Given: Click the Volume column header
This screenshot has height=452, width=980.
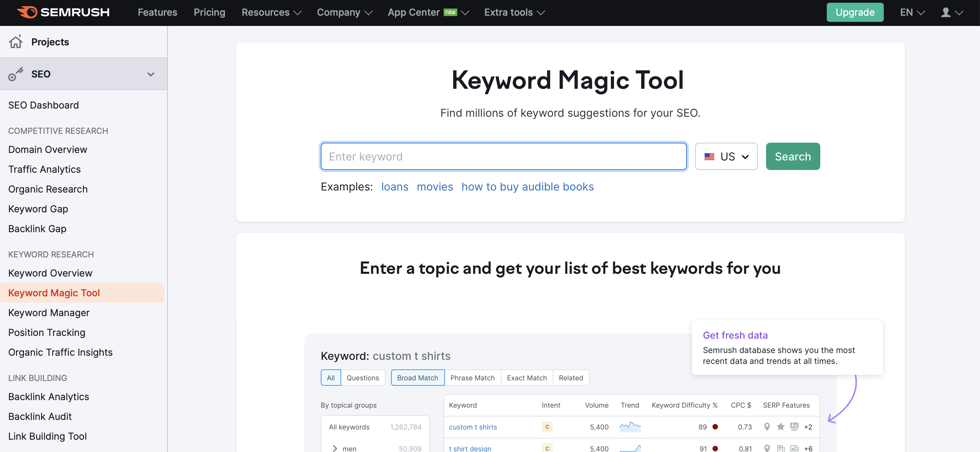Looking at the screenshot, I should tap(596, 405).
